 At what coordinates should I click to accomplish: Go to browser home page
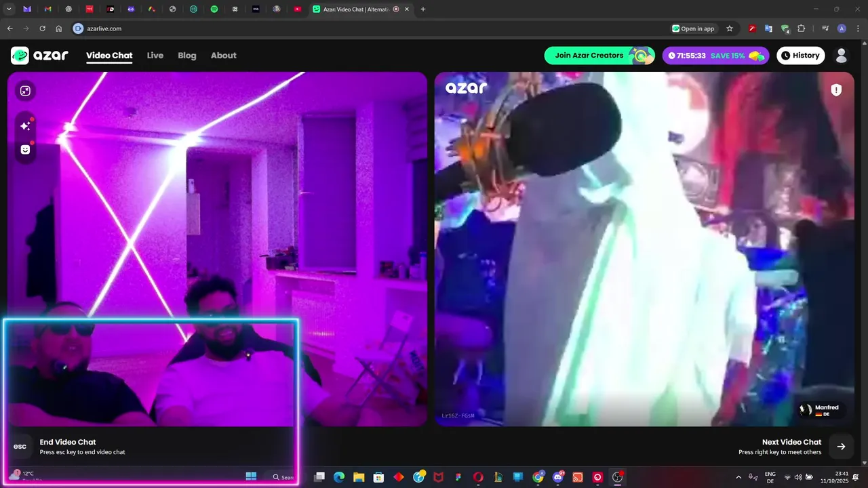click(x=59, y=28)
